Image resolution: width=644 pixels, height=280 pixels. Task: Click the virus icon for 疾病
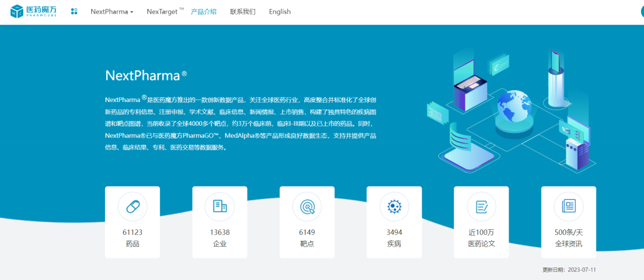pyautogui.click(x=394, y=207)
